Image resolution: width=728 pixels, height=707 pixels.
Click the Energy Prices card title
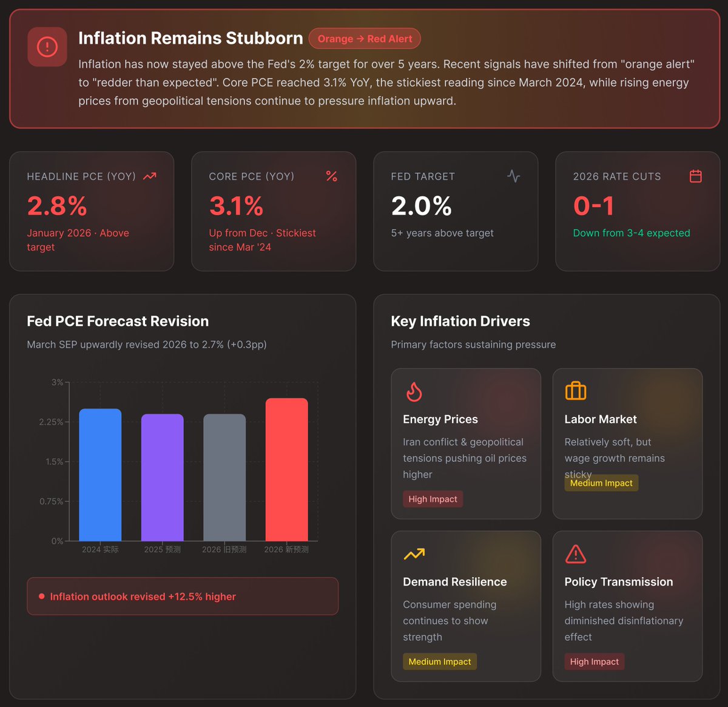click(x=440, y=419)
